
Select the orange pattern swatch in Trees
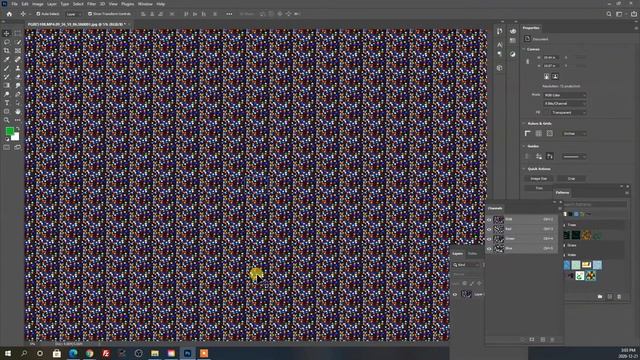click(586, 235)
